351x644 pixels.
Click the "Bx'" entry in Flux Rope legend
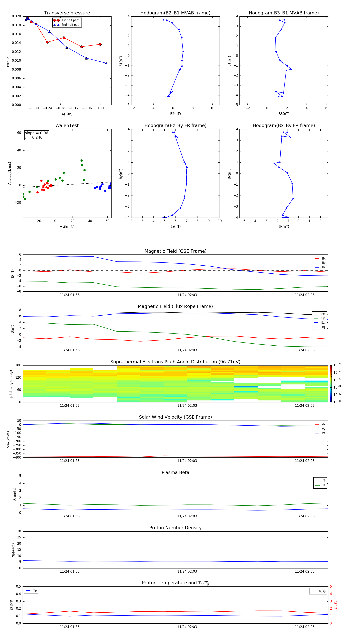(x=320, y=314)
